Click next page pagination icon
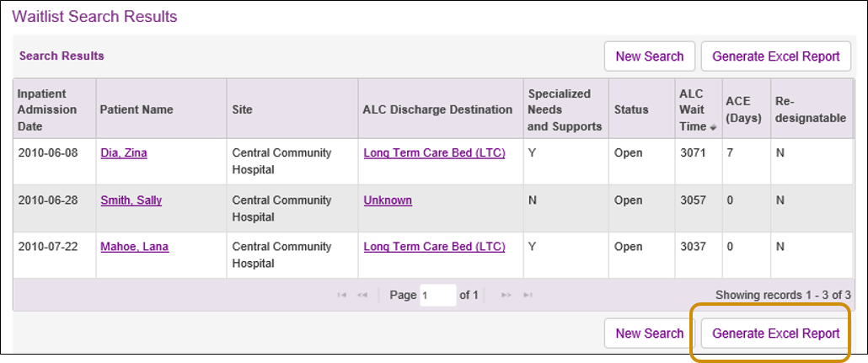 click(506, 296)
